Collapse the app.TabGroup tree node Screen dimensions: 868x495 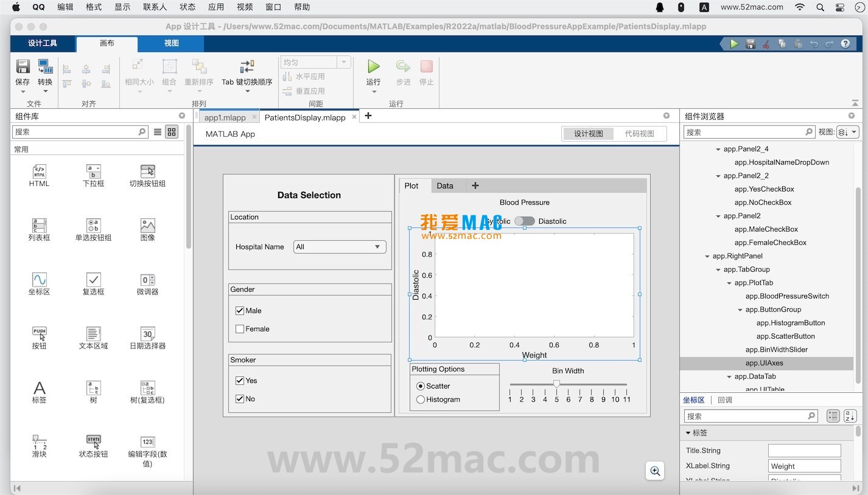click(718, 269)
